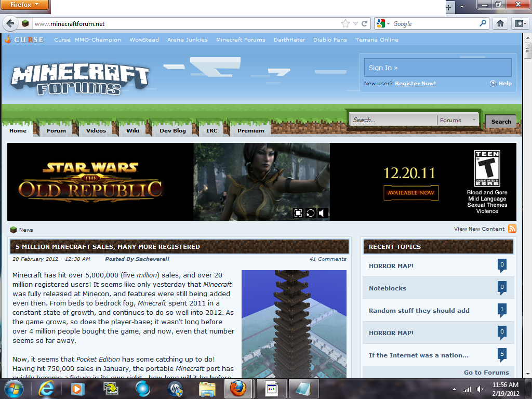Go back with the browser back arrow

tap(10, 23)
